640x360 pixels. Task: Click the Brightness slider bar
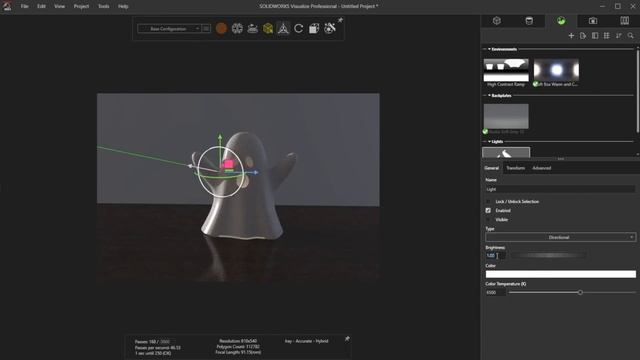(x=549, y=256)
